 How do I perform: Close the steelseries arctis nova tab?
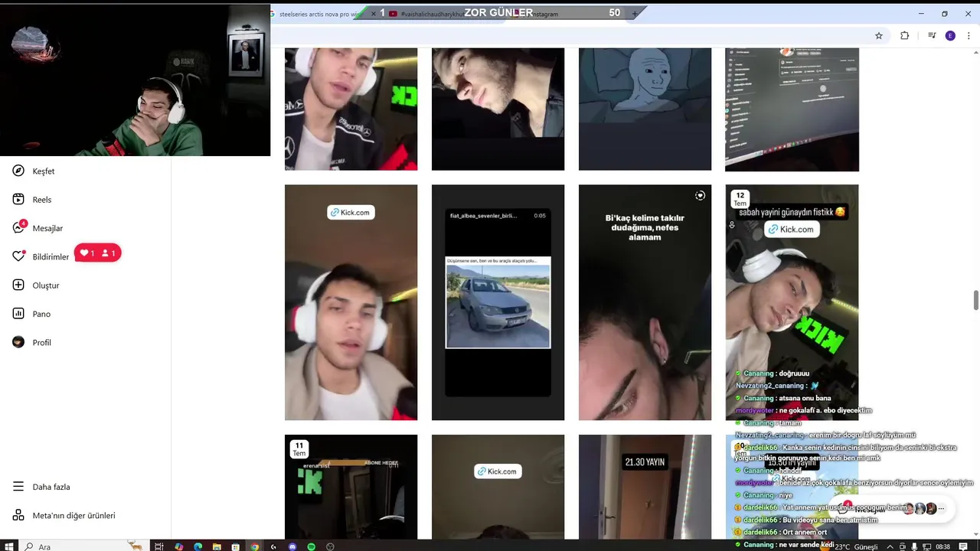click(x=373, y=14)
